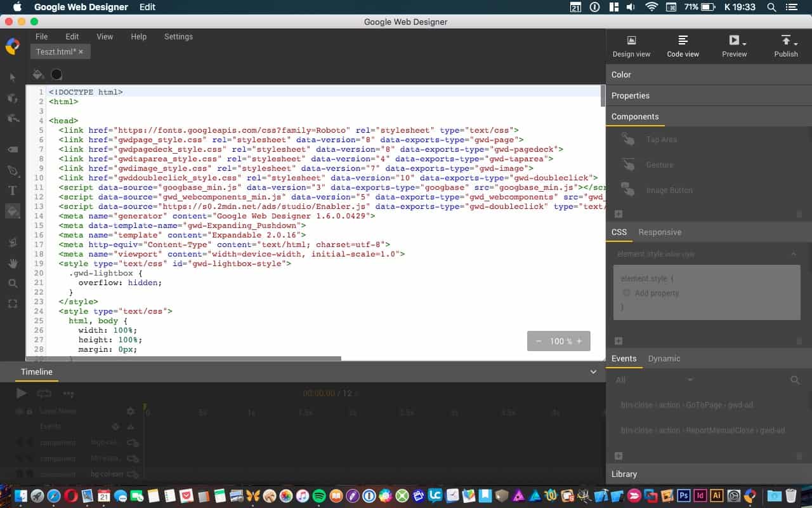Increase zoom with the plus button
Image resolution: width=812 pixels, height=508 pixels.
579,341
